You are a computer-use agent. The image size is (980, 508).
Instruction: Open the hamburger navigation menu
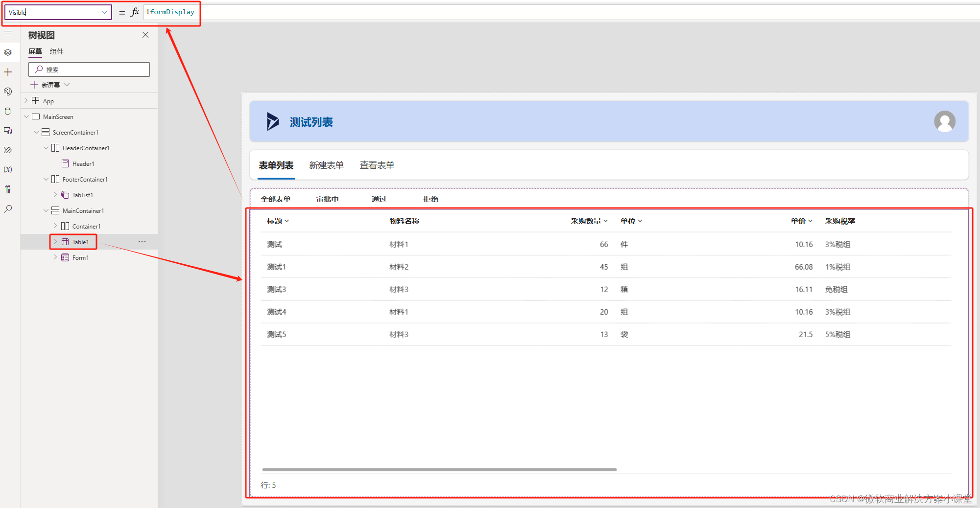8,33
